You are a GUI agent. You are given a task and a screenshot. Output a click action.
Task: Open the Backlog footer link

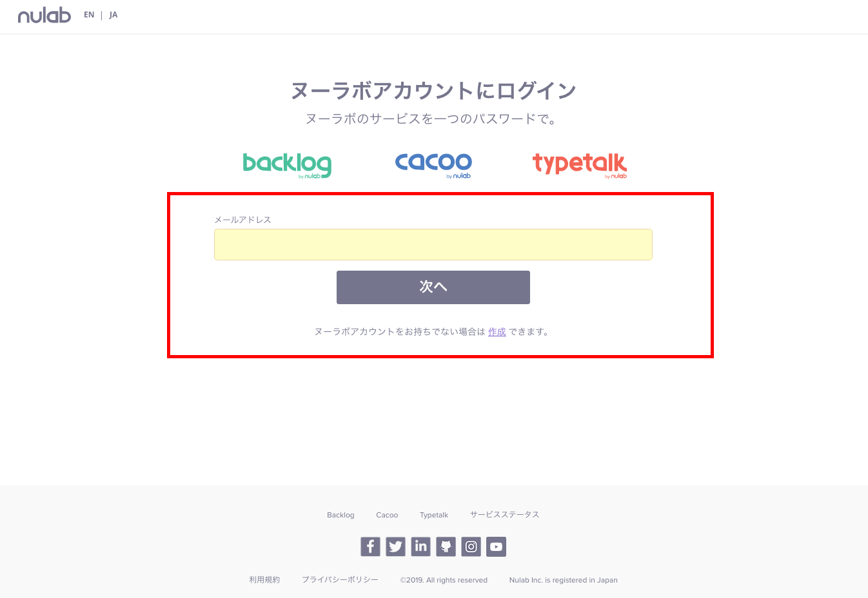(340, 515)
